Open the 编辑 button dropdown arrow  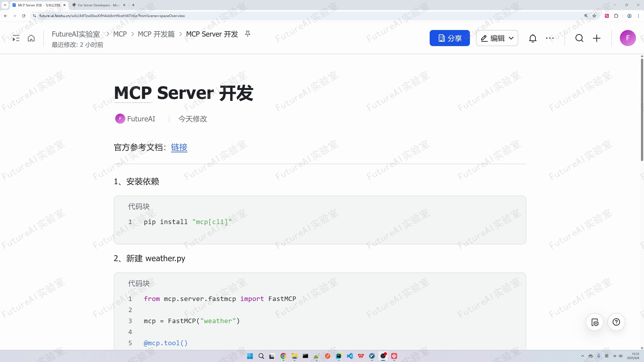tap(511, 38)
